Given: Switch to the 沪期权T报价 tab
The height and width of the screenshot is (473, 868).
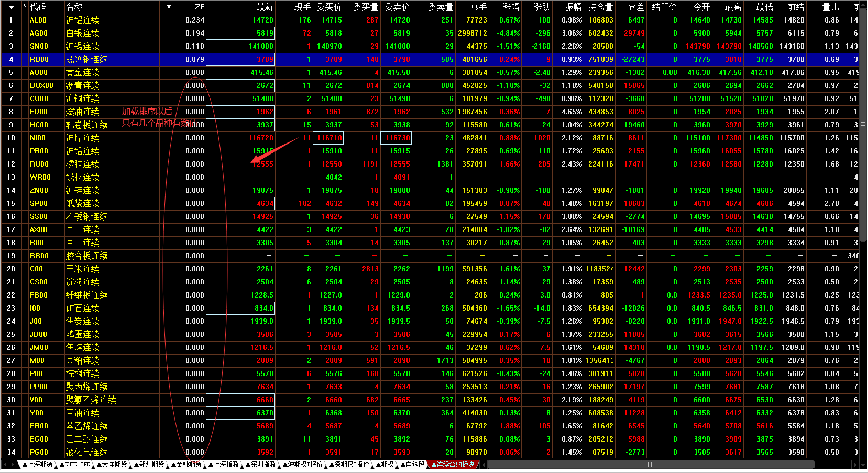Looking at the screenshot, I should [303, 464].
